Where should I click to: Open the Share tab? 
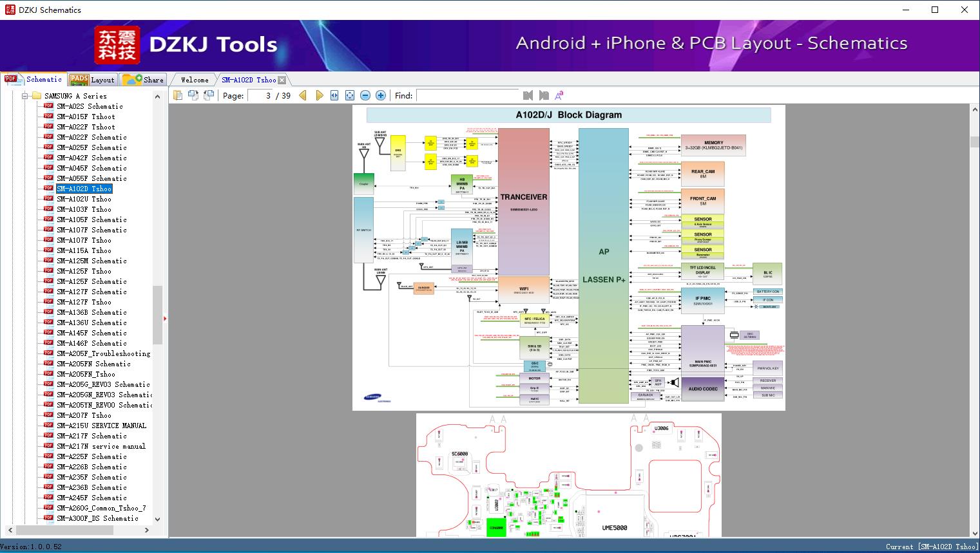click(143, 80)
